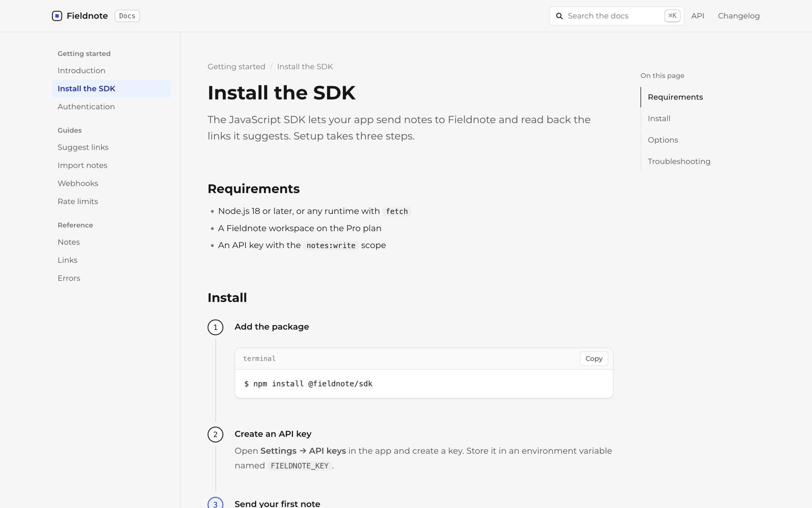Copy the terminal npm command
Screen dimensions: 812x508
point(594,359)
